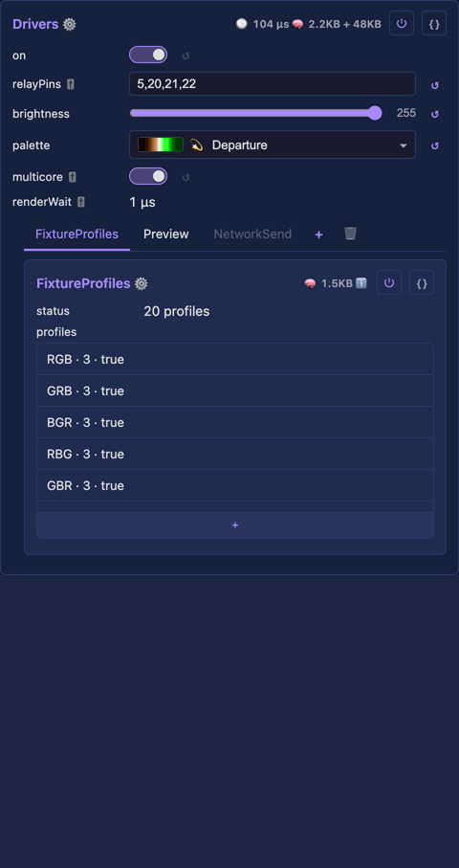The image size is (459, 868).
Task: Add a new module tab with plus
Action: (x=318, y=234)
